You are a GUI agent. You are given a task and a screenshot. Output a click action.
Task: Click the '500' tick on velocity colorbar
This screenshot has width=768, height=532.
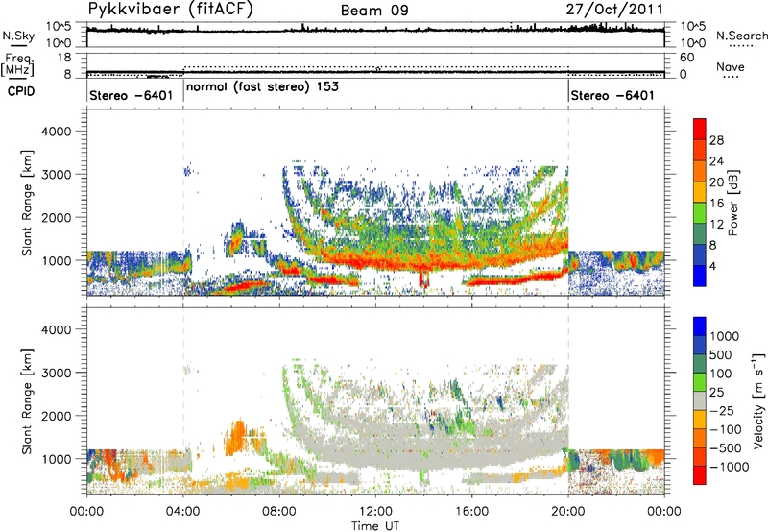tap(720, 354)
